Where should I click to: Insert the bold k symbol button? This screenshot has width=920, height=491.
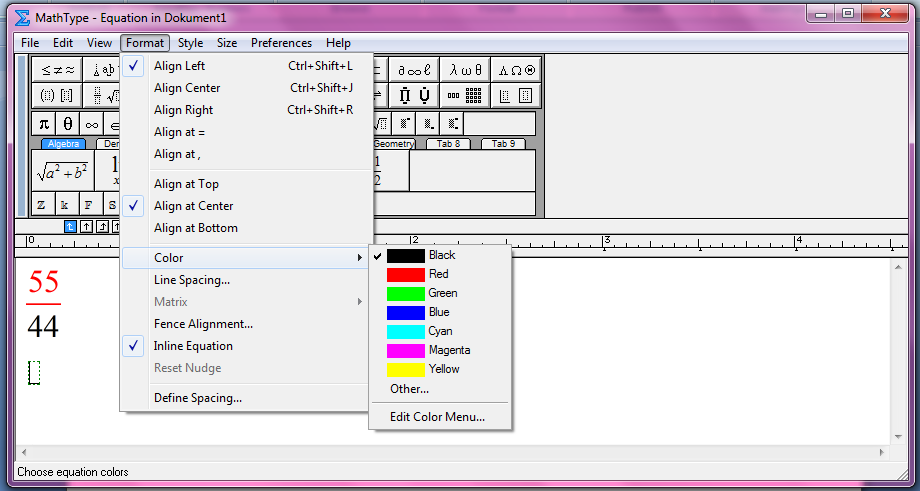67,204
